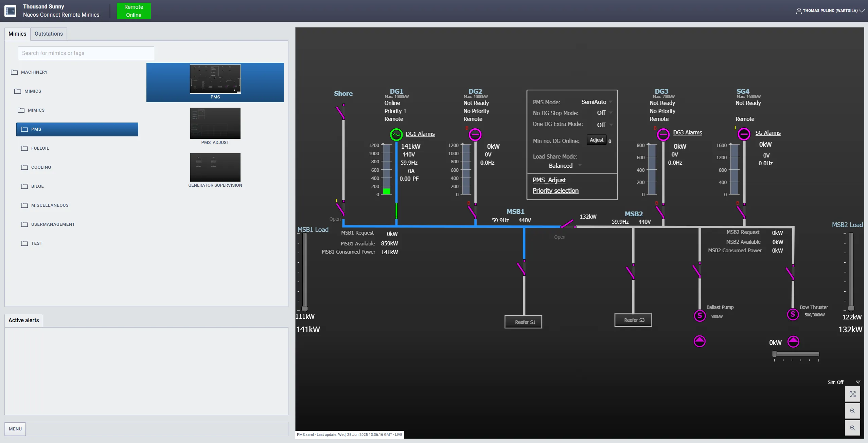Open the PMS_Adjust link
Image resolution: width=868 pixels, height=443 pixels.
(x=549, y=180)
